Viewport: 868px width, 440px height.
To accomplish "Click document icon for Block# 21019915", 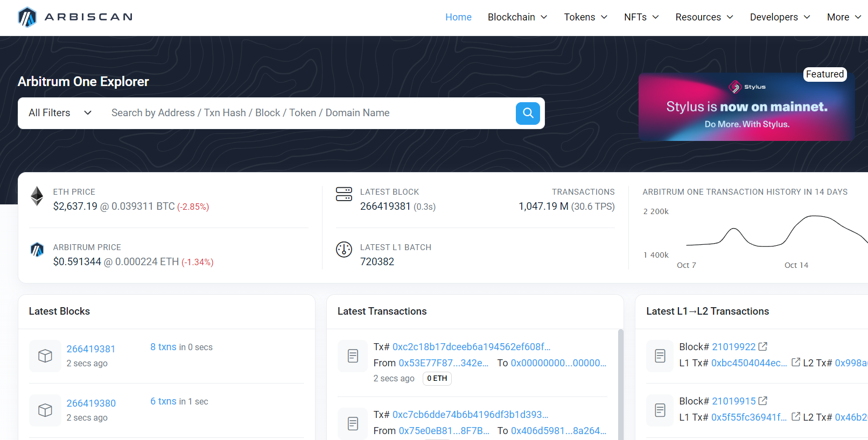I will [x=660, y=410].
